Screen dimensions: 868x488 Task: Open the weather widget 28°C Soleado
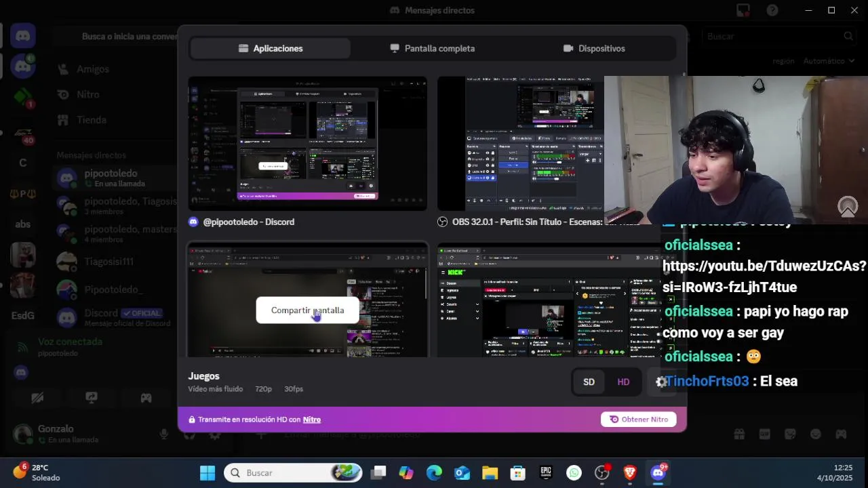click(x=37, y=472)
